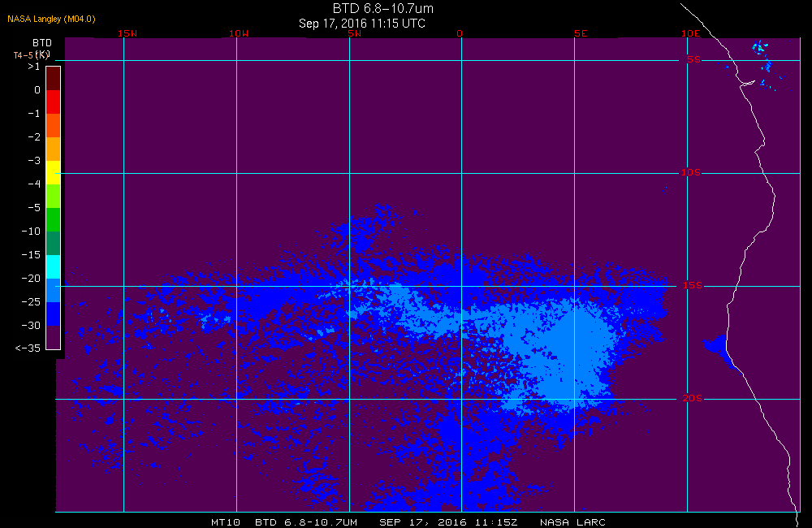Click the "T4-5 (K)" legend units label

pos(31,55)
